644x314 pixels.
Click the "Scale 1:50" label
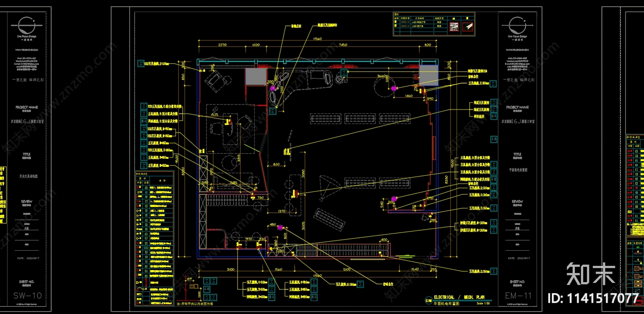483,303
